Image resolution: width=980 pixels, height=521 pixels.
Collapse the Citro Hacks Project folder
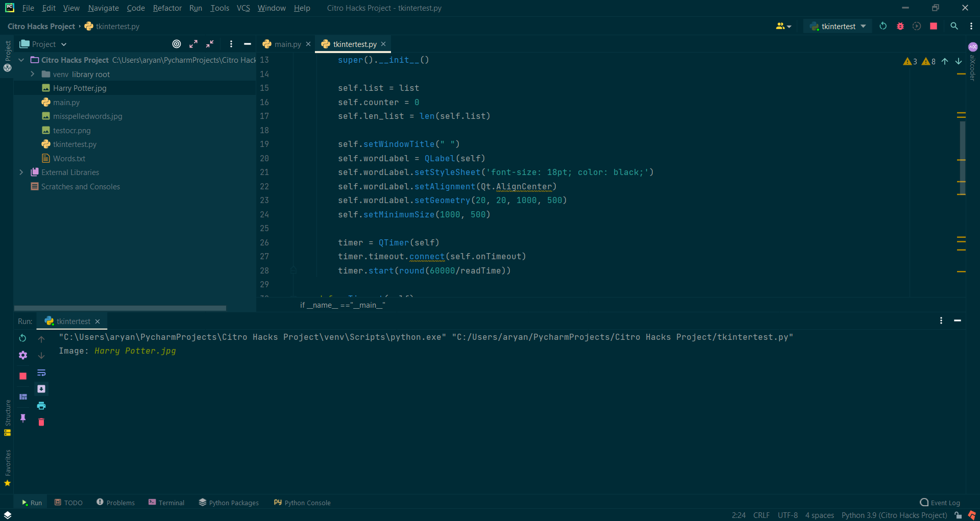tap(21, 60)
